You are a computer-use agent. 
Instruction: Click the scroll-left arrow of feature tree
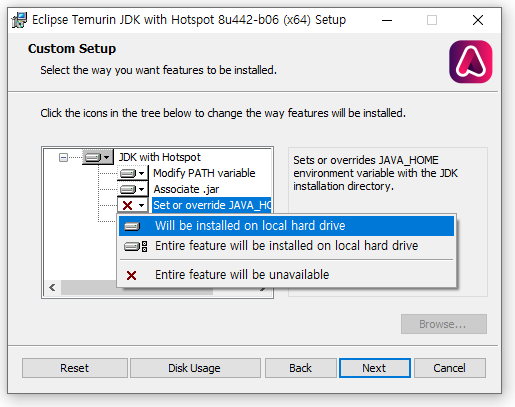click(x=52, y=287)
